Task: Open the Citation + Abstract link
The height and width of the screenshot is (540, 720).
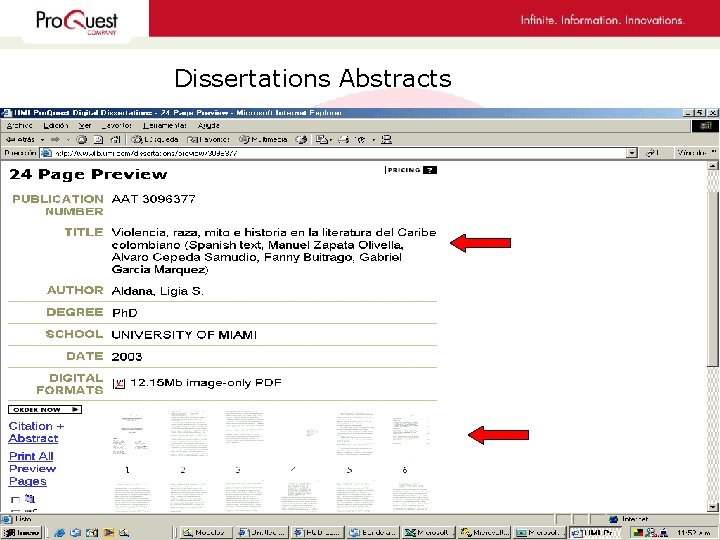Action: tap(36, 432)
